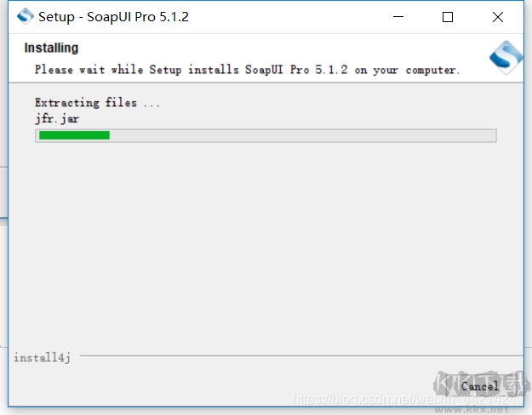
Task: Select the "Installing" heading
Action: point(51,48)
